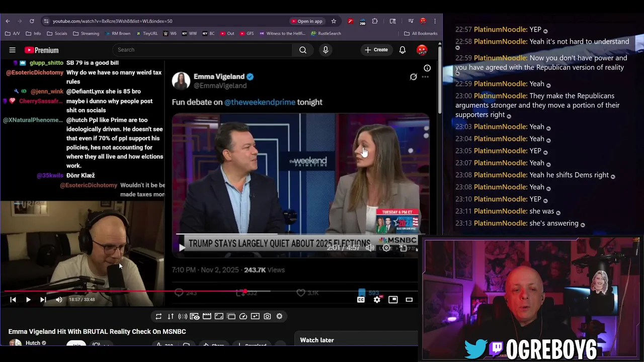Toggle the loop video extension icon
Screen dimensions: 644x362
click(158, 316)
